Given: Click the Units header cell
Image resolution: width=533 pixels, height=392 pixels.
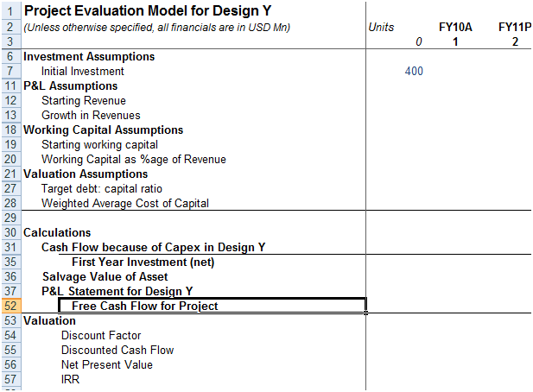Looking at the screenshot, I should pyautogui.click(x=381, y=27).
